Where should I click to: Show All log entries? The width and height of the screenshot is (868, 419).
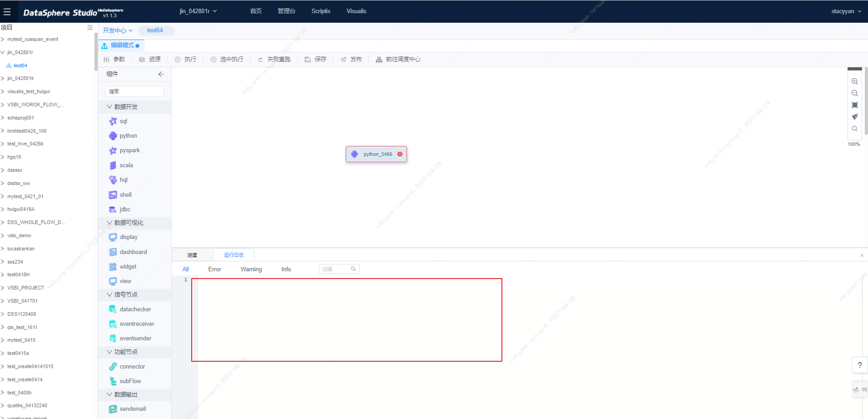tap(185, 269)
